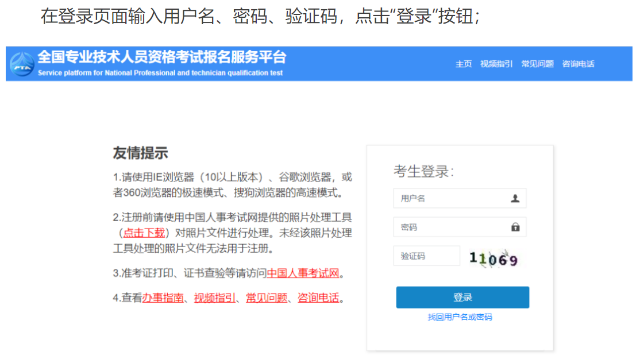Open 视频指引 in the top navigation bar
The width and height of the screenshot is (644, 355).
coord(496,64)
